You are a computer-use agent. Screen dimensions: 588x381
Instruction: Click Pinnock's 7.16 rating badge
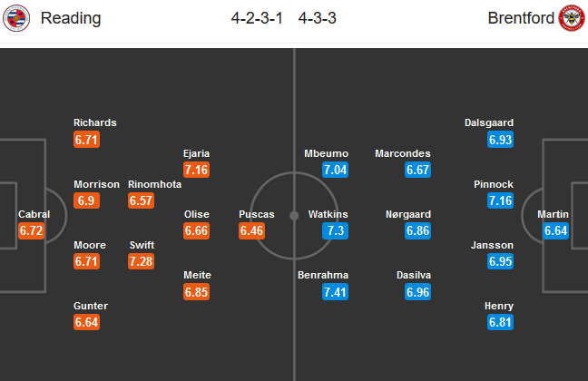[x=500, y=200]
